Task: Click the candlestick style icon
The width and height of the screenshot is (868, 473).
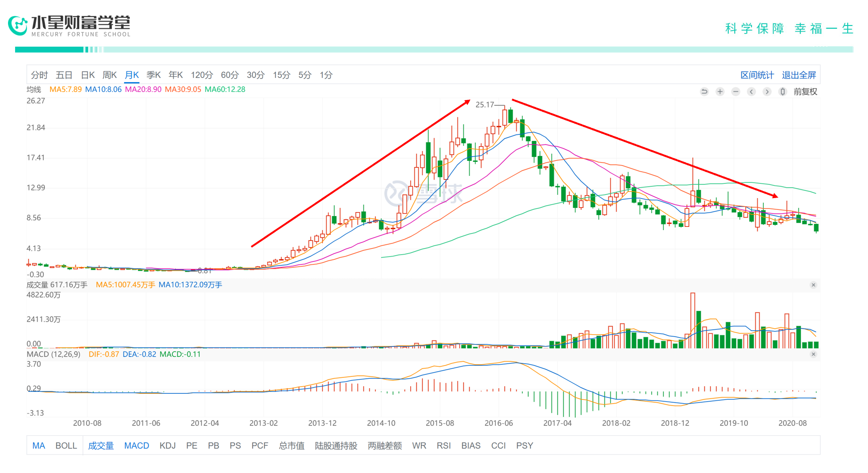Action: (783, 91)
